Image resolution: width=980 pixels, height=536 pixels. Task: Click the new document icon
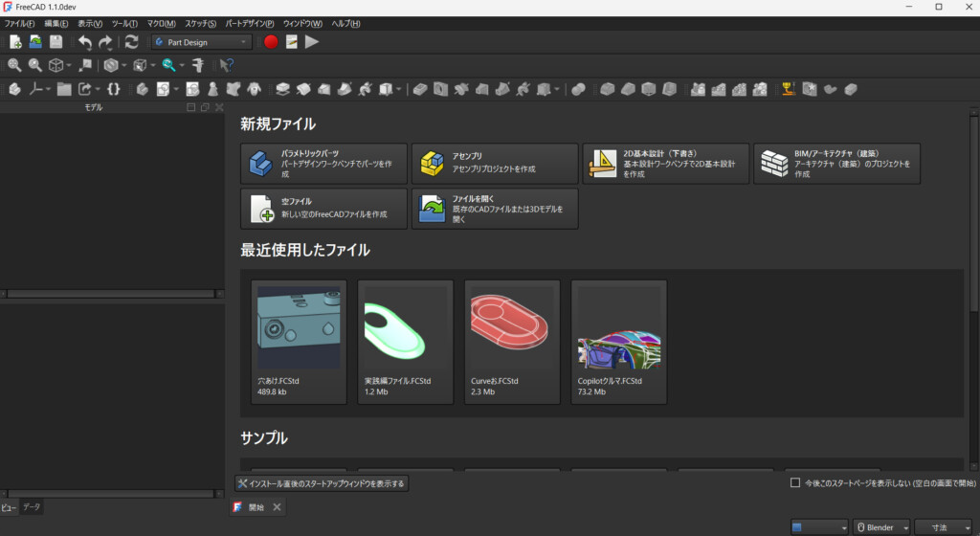click(x=15, y=42)
